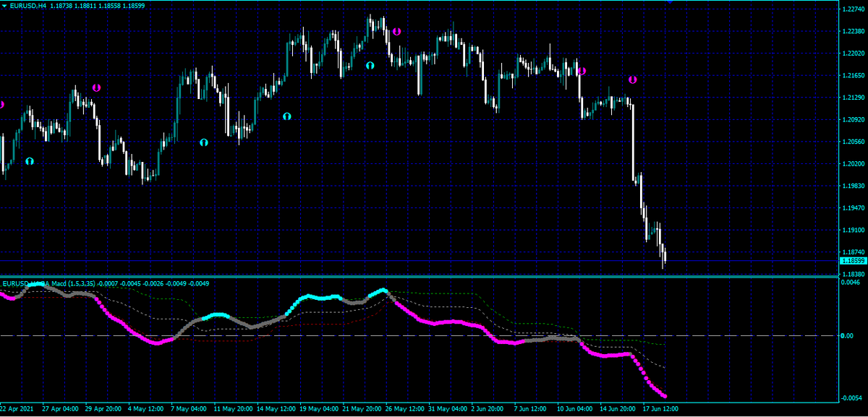Click the 1.20200 price scale label
The width and height of the screenshot is (868, 417).
pyautogui.click(x=854, y=163)
